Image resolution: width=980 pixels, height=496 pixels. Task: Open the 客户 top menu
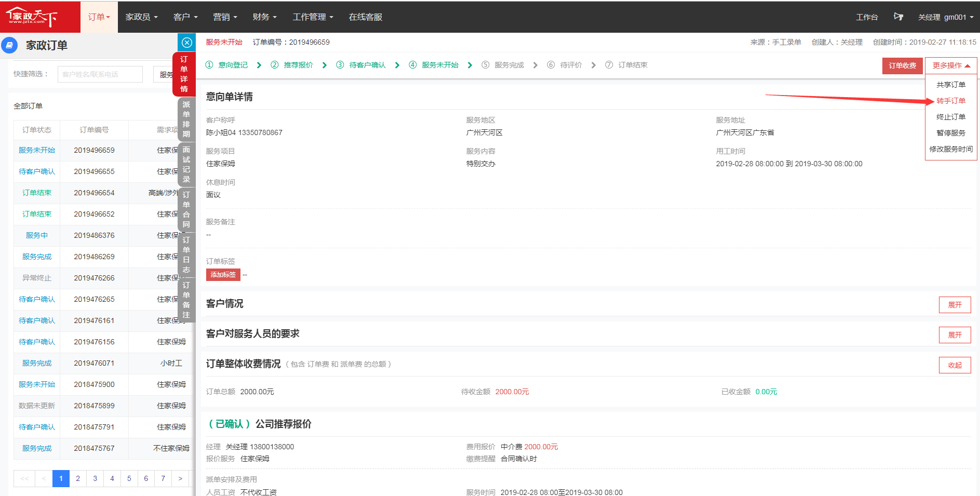(185, 17)
